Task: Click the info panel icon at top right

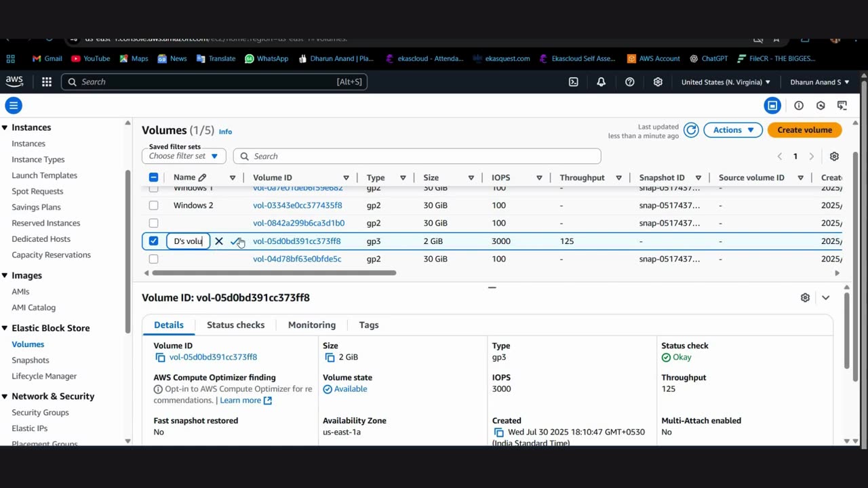Action: pyautogui.click(x=799, y=106)
